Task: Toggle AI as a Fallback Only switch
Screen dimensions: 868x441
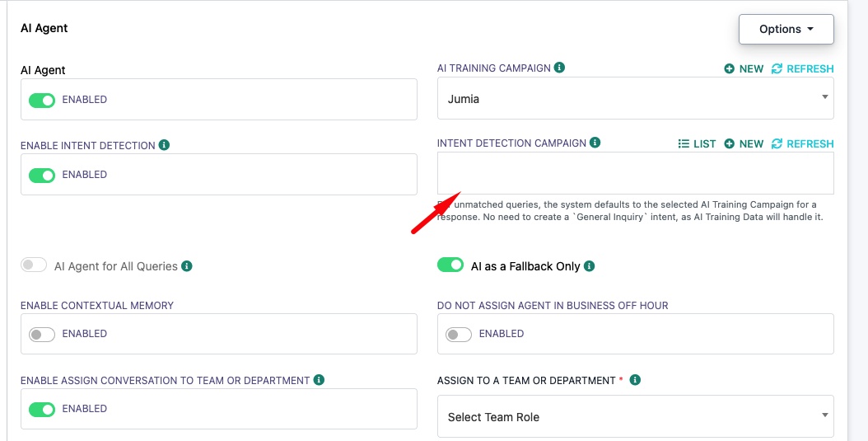Action: [450, 265]
